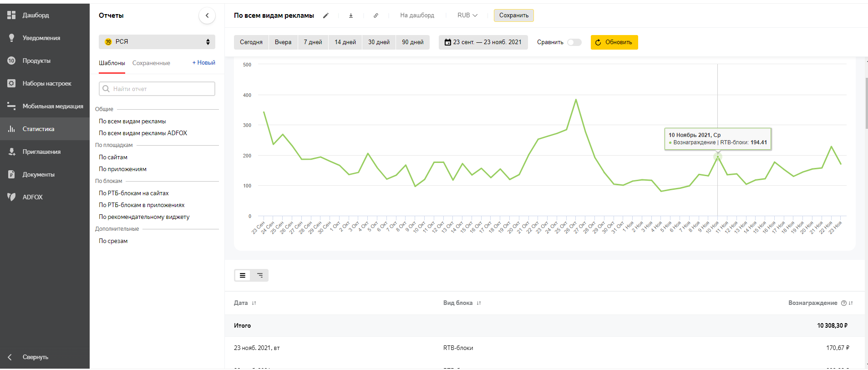Open Наборы настроек menu item
This screenshot has width=868, height=370.
coord(47,84)
